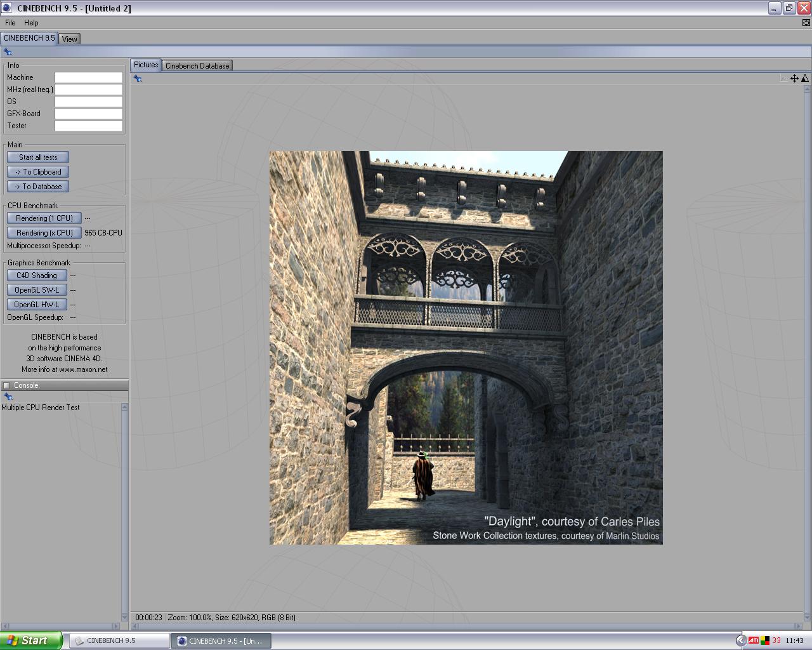Click the 11:43 taskbar clock
The image size is (812, 650).
(794, 640)
